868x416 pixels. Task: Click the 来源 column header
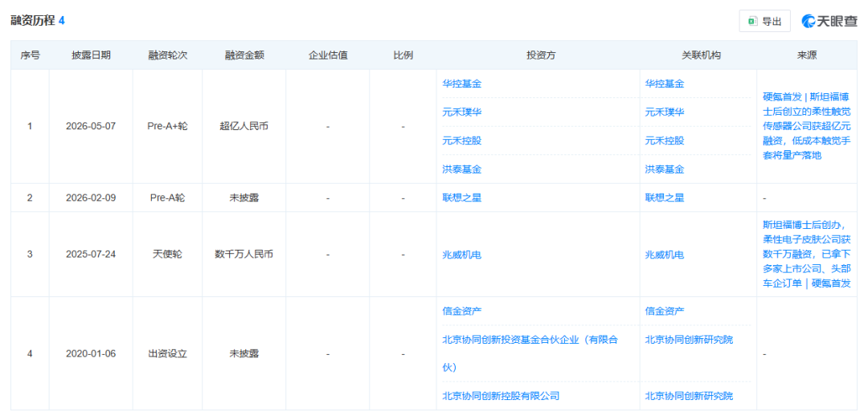(807, 55)
